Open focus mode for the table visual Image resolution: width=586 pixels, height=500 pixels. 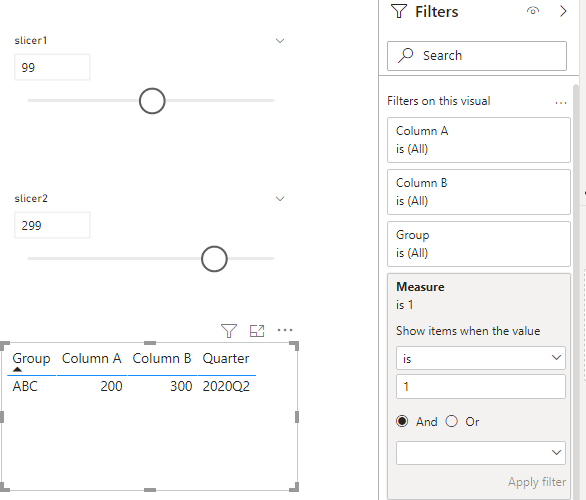[x=257, y=331]
